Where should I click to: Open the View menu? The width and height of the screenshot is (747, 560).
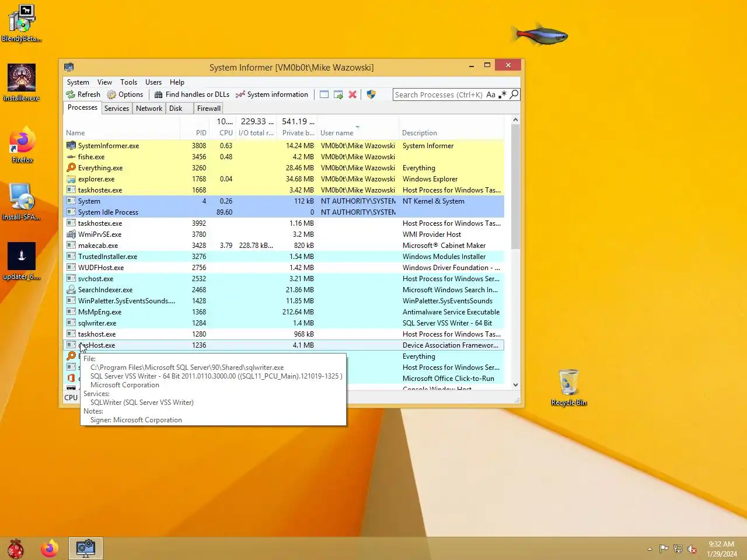coord(104,82)
